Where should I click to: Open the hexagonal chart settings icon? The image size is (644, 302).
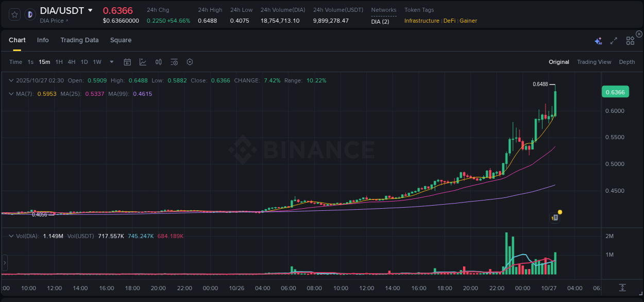coord(190,62)
